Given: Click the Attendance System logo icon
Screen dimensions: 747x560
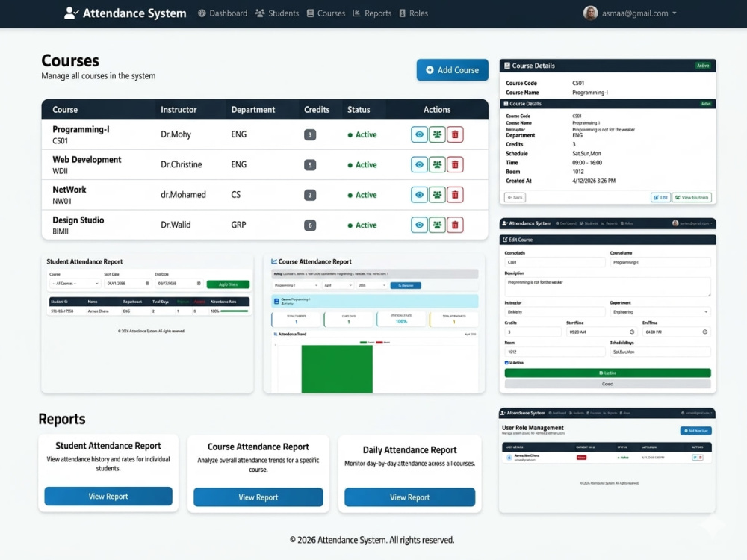Looking at the screenshot, I should [x=71, y=13].
